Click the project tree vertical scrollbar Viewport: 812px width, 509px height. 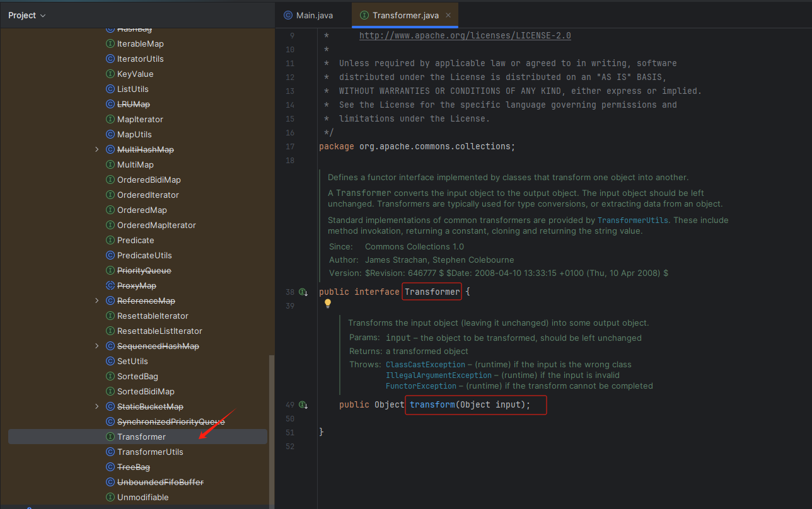click(x=272, y=431)
